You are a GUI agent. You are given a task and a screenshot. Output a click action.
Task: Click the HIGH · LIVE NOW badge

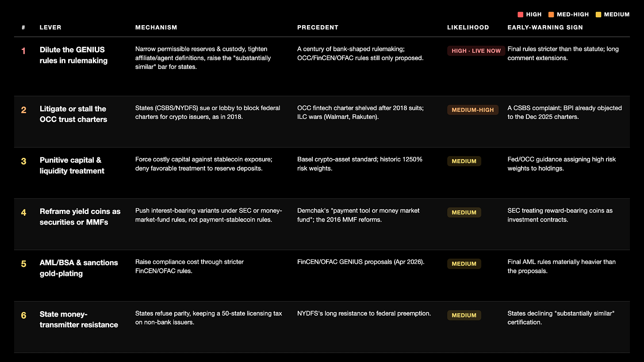[x=476, y=51]
